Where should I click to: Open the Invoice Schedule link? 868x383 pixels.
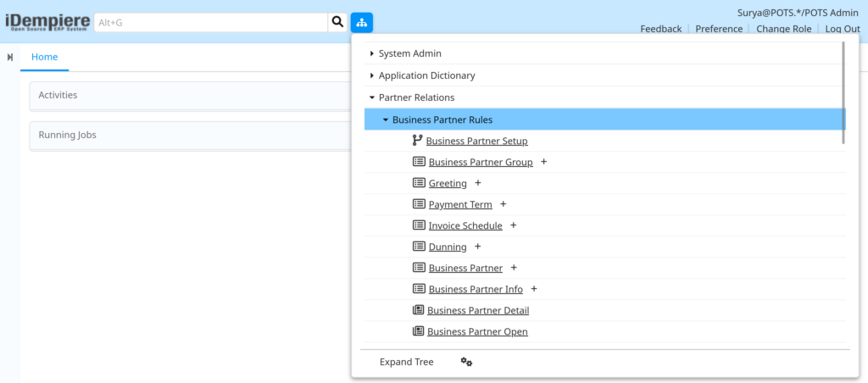(x=465, y=225)
